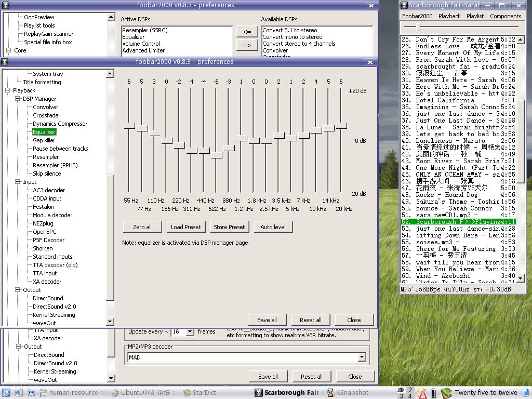Select NEZplug in the tree
The width and height of the screenshot is (532, 399).
[43, 223]
